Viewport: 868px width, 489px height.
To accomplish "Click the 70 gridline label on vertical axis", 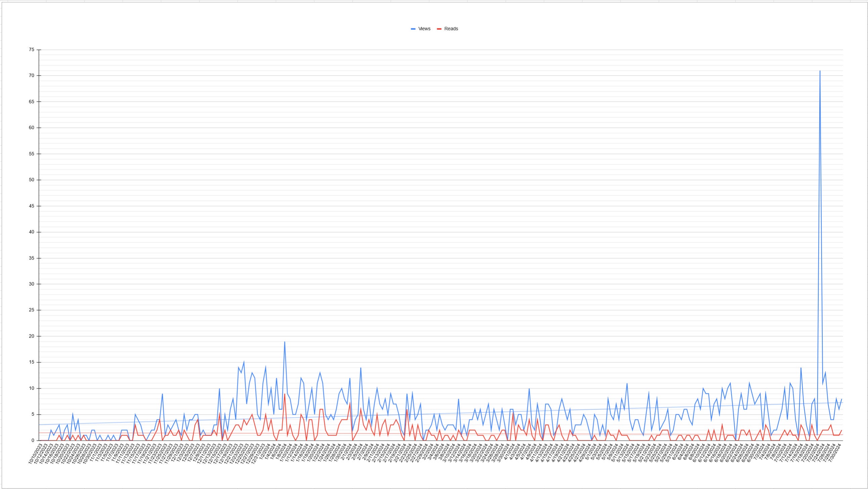I will point(32,76).
